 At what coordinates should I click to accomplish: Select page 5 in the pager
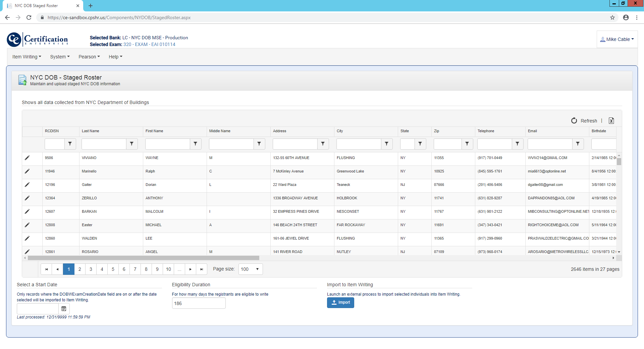pos(113,269)
